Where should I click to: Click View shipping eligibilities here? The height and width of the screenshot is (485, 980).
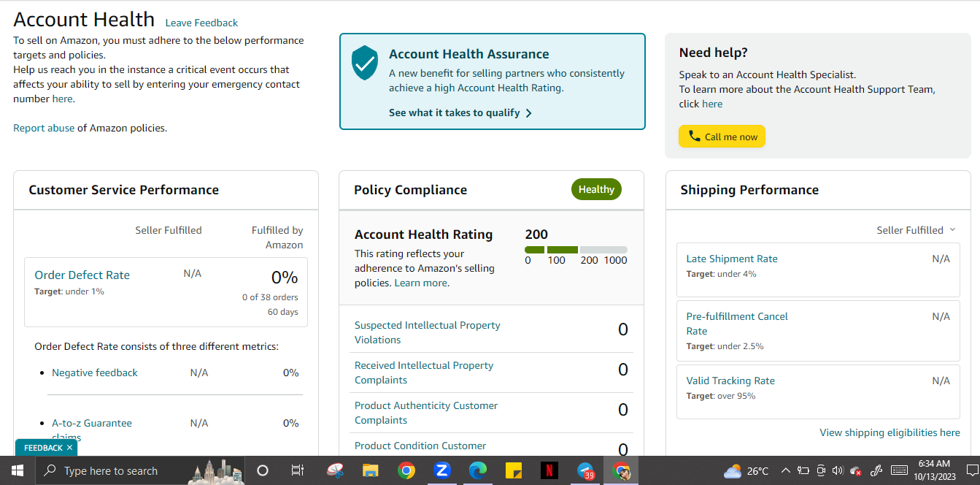tap(890, 432)
